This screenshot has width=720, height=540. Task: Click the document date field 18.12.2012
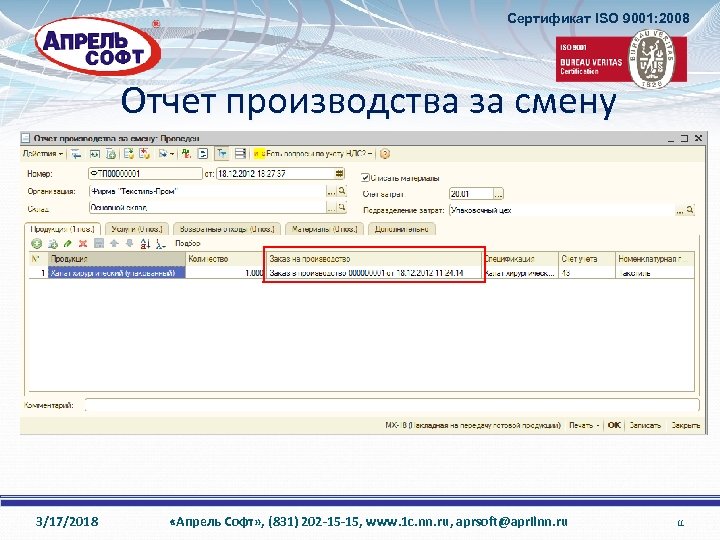tap(276, 174)
